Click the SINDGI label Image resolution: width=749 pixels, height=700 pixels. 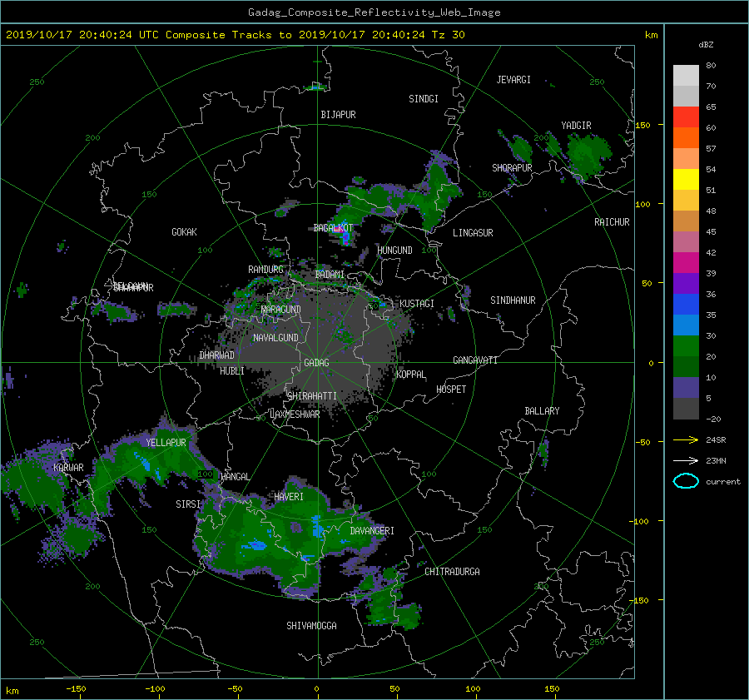point(424,99)
